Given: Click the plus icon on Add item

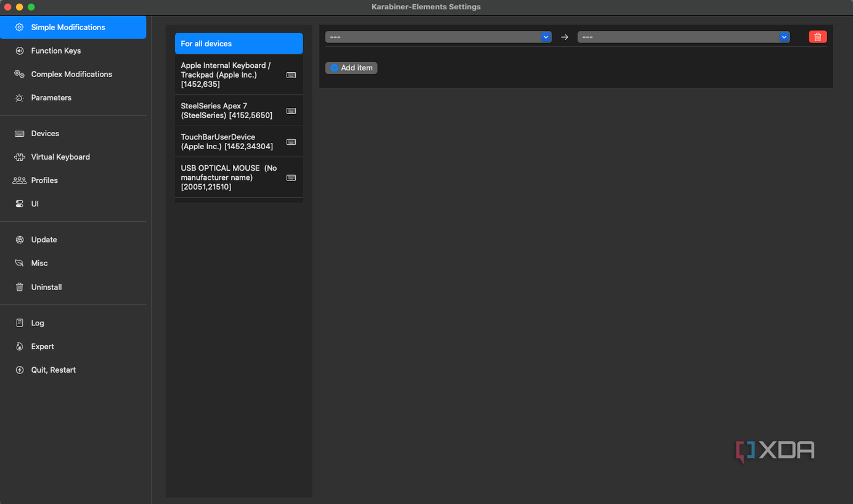Looking at the screenshot, I should pyautogui.click(x=334, y=68).
